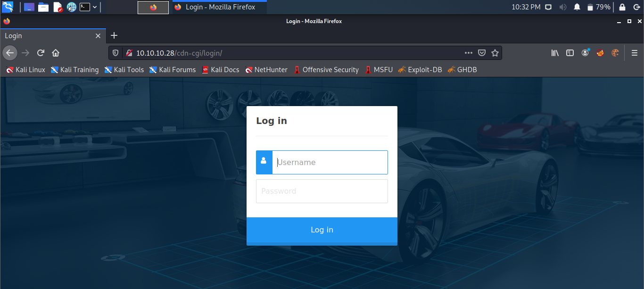Screen dimensions: 644x289
Task: Open the Kali Forums bookmark
Action: point(173,70)
